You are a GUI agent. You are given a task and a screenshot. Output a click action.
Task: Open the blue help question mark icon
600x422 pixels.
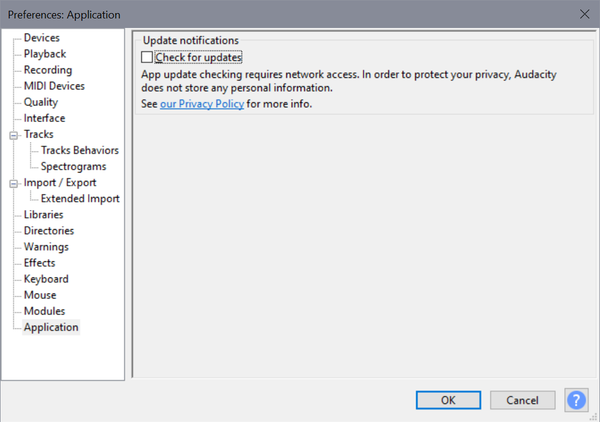tap(576, 400)
